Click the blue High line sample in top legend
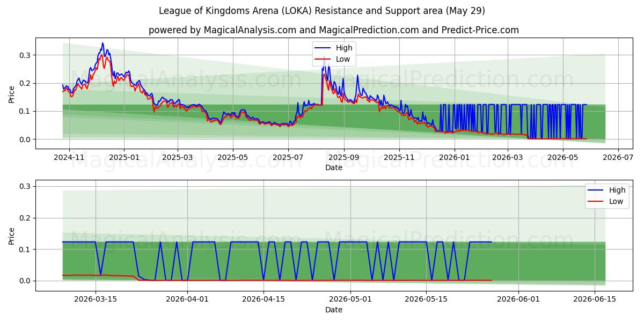Viewport: 644px width, 322px height. pyautogui.click(x=323, y=48)
